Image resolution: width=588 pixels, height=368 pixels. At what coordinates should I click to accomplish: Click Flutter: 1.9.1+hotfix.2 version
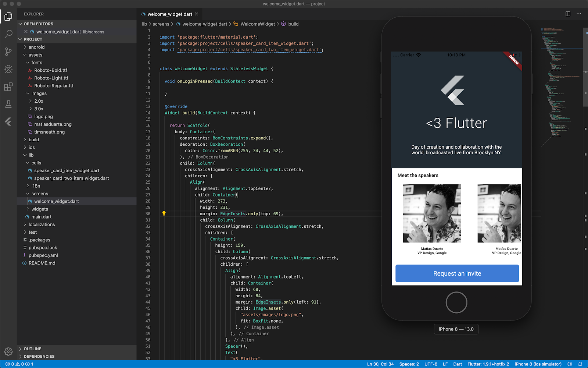[488, 364]
